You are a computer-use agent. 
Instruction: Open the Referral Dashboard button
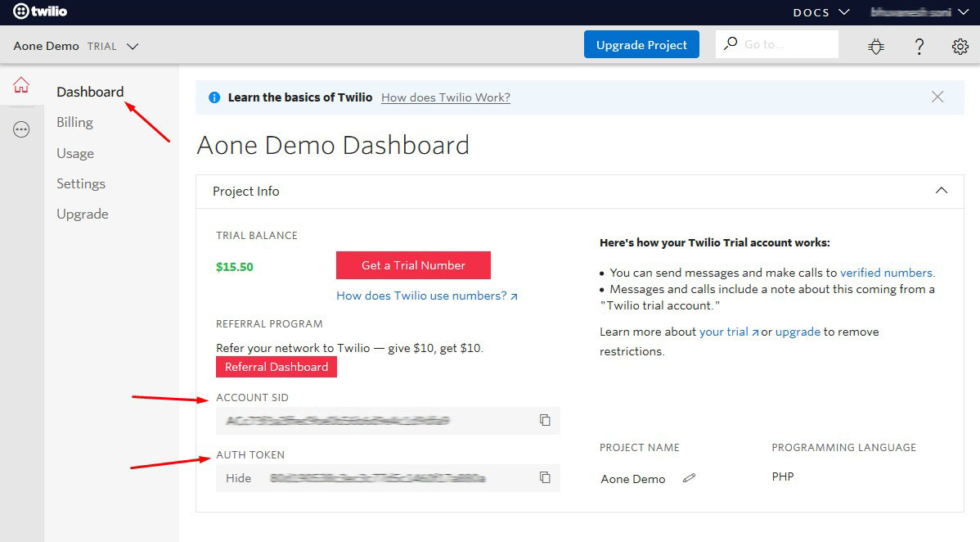tap(276, 367)
